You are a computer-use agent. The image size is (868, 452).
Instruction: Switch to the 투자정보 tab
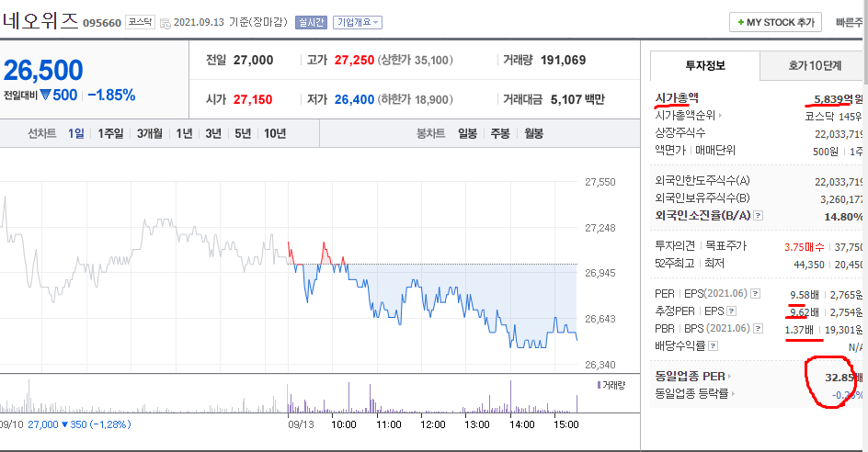705,66
